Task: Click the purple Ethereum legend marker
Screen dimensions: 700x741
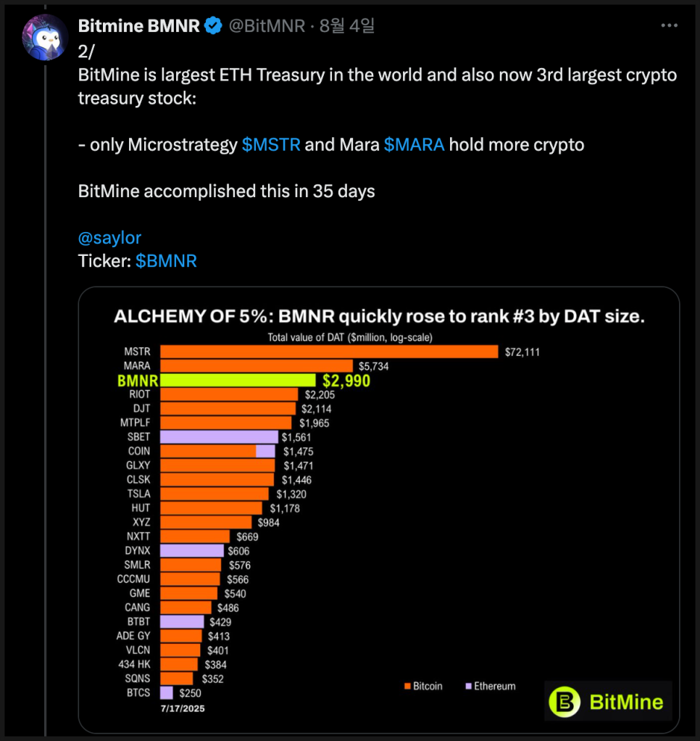Action: (469, 686)
